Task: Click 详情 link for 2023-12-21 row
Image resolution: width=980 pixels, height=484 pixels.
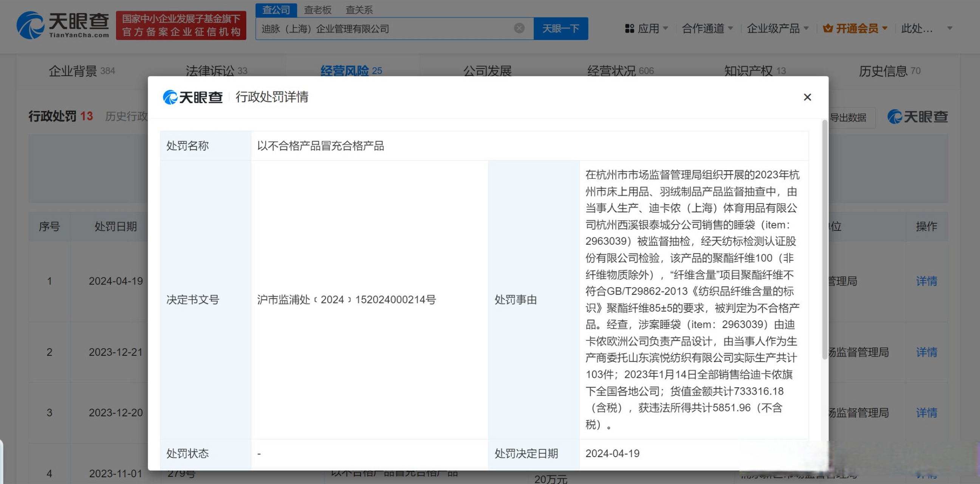Action: click(926, 352)
